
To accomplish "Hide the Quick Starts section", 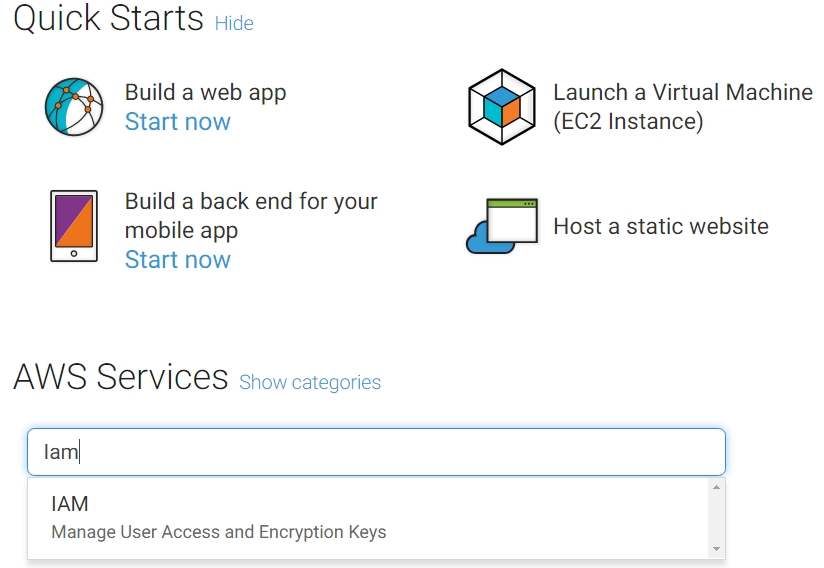I will 234,23.
